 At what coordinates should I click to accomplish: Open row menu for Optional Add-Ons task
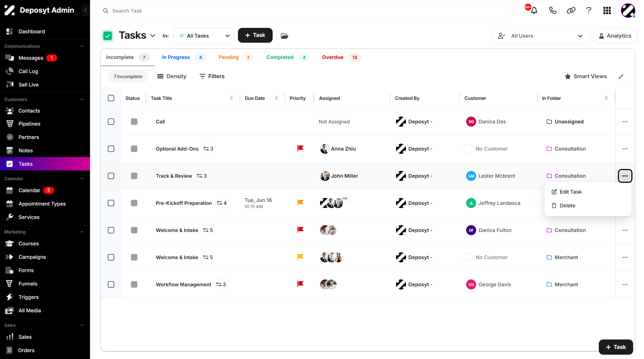tap(625, 149)
